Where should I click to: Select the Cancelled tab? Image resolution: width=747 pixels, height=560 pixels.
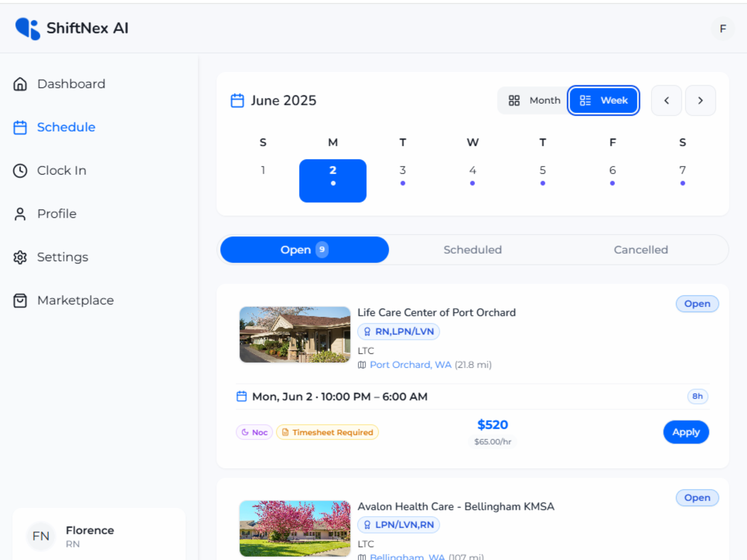tap(641, 250)
